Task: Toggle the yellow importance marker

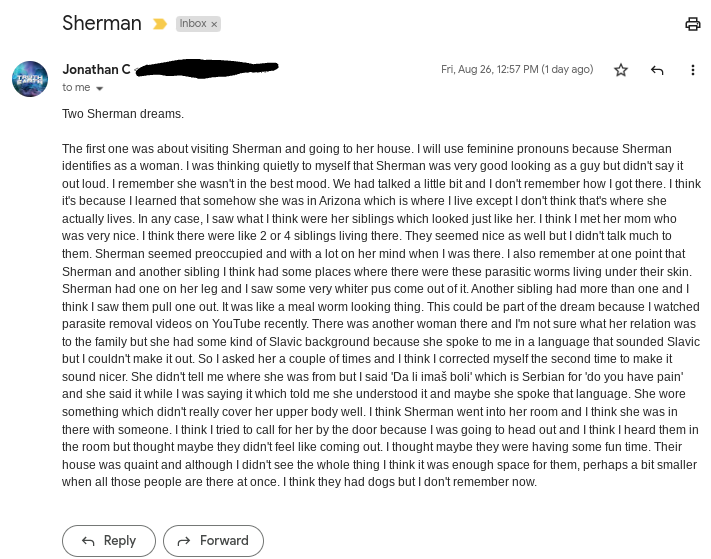Action: point(160,24)
